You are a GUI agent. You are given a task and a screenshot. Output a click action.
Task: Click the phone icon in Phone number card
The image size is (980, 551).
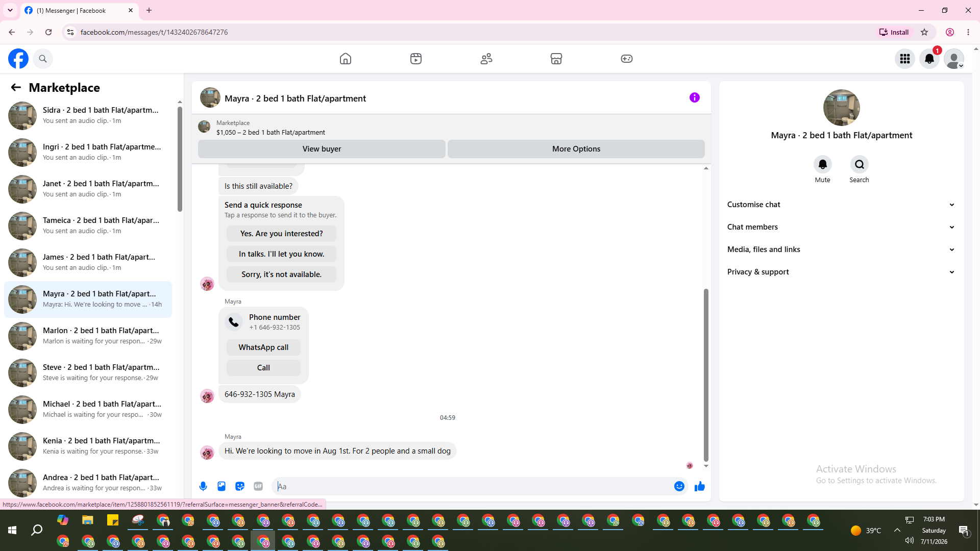(x=234, y=322)
